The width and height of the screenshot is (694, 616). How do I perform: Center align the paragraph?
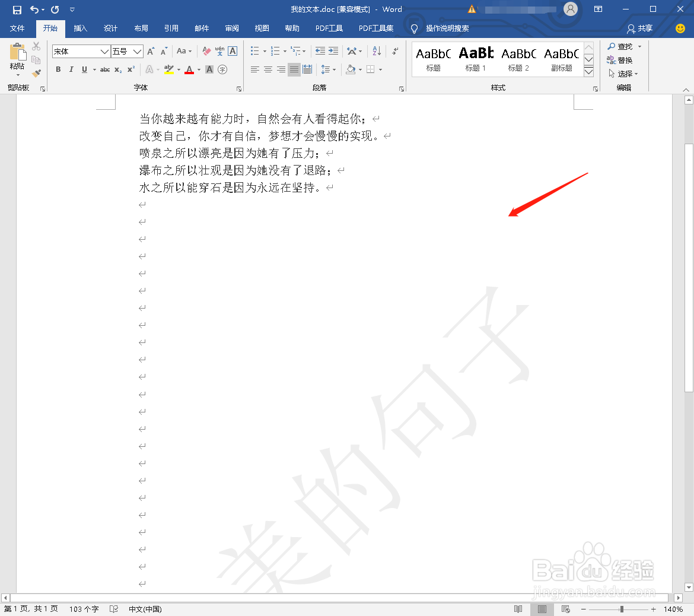[x=268, y=69]
